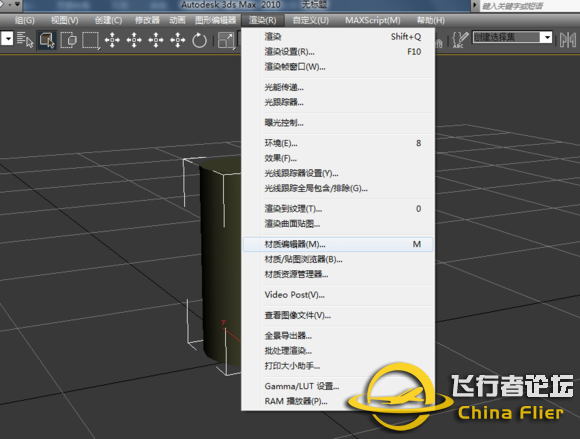580x439 pixels.
Task: Choose 渲染曲面贴图... entry
Action: (338, 224)
